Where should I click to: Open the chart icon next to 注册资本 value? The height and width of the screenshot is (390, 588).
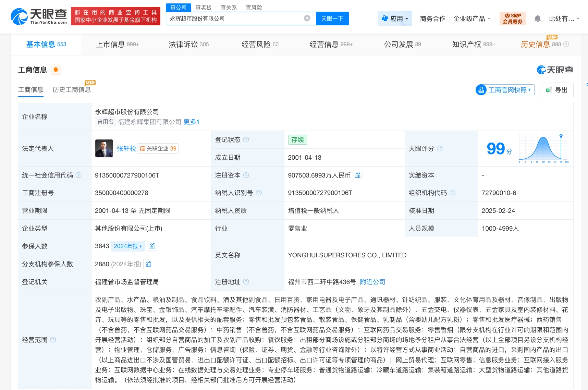click(358, 175)
